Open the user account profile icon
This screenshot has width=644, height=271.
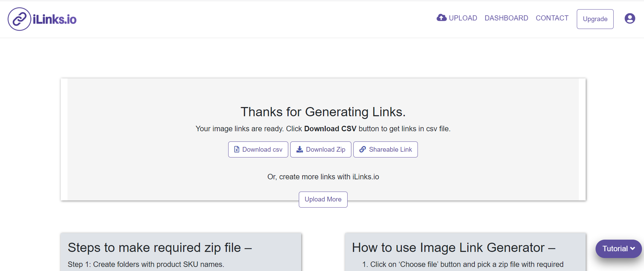630,18
